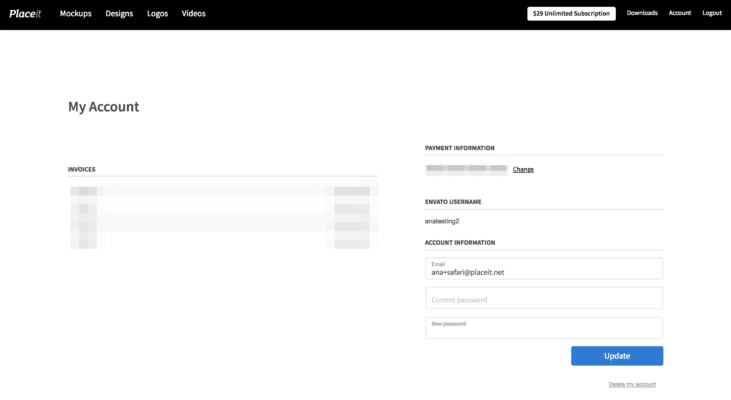Open the Logos page
731x400 pixels.
(157, 14)
